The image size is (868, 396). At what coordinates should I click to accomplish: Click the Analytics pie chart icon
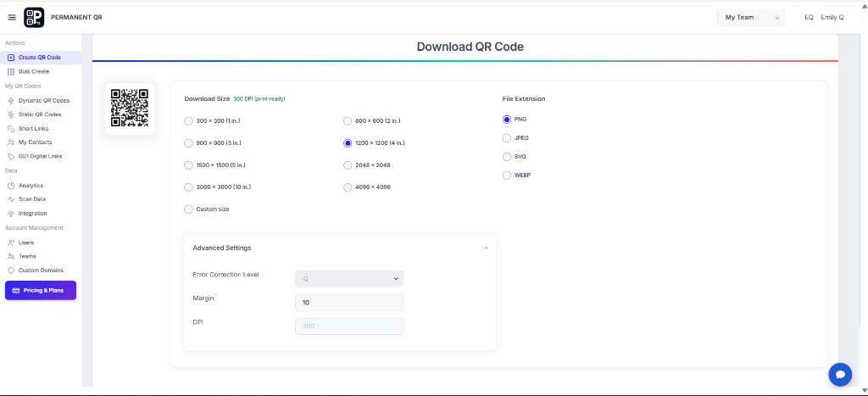pyautogui.click(x=11, y=186)
